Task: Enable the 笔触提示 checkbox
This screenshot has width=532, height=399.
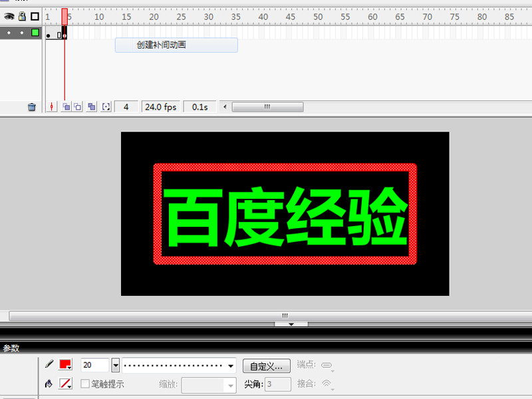Action: tap(85, 384)
